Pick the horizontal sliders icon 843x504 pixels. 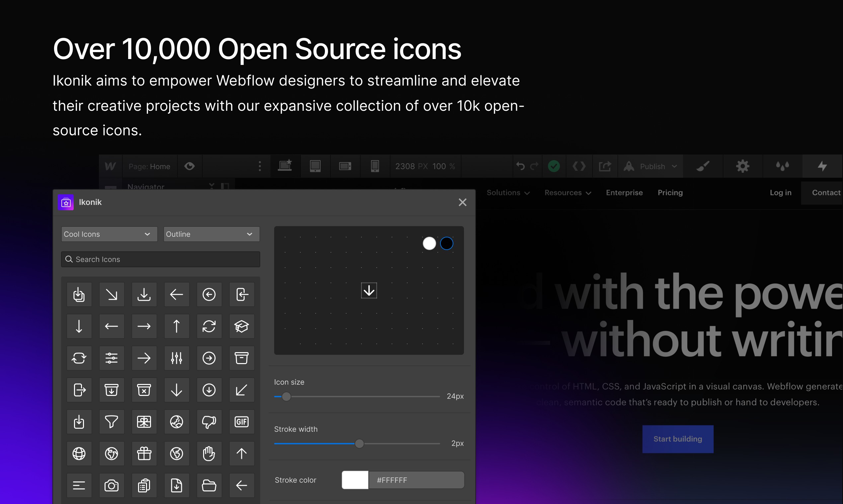pyautogui.click(x=112, y=358)
